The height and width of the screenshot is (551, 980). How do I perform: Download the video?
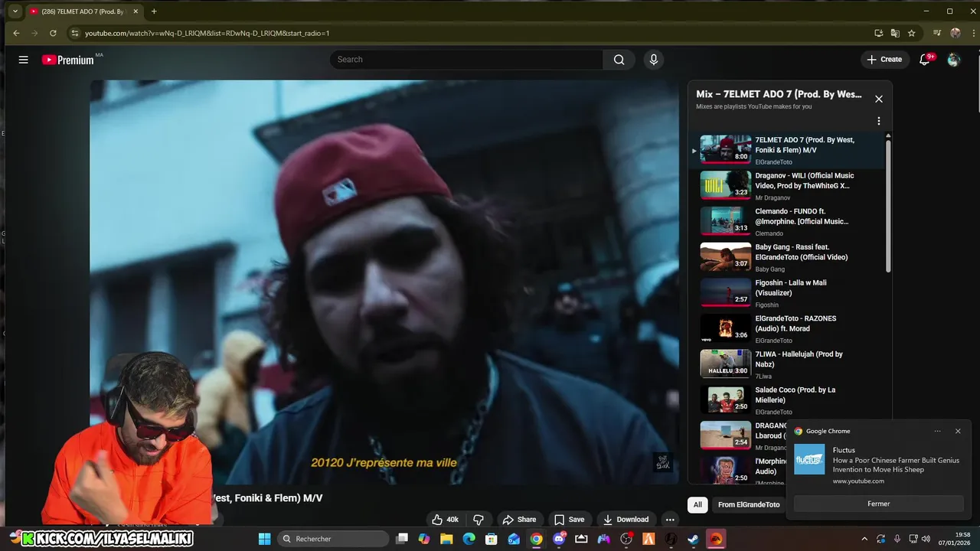tap(626, 520)
